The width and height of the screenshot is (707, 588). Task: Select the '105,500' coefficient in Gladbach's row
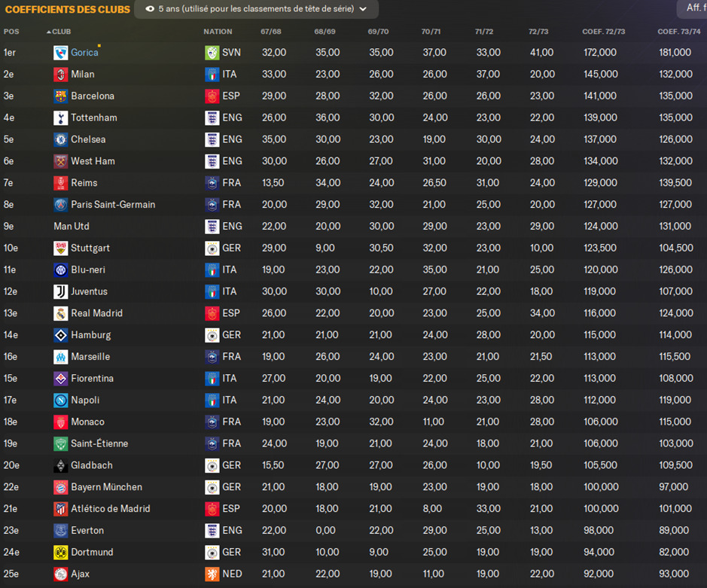tap(601, 465)
